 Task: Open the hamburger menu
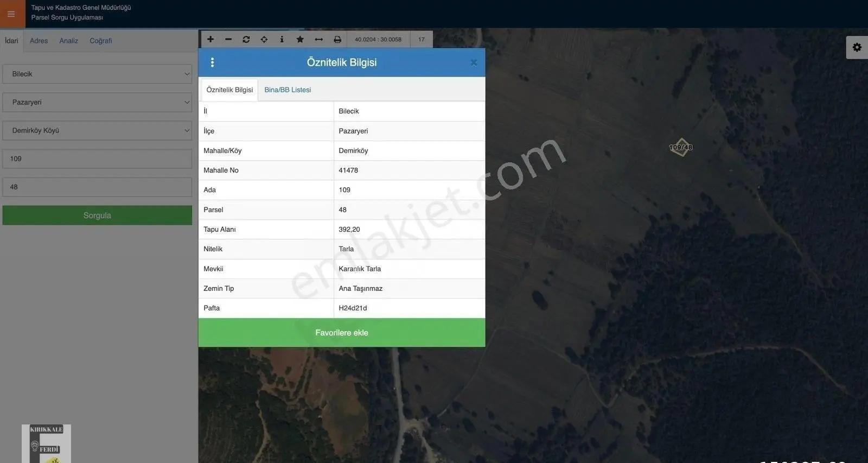tap(11, 14)
